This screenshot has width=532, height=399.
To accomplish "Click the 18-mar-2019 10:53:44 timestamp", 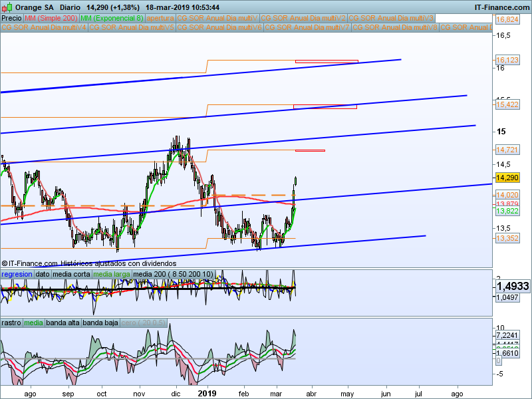I will pos(182,7).
